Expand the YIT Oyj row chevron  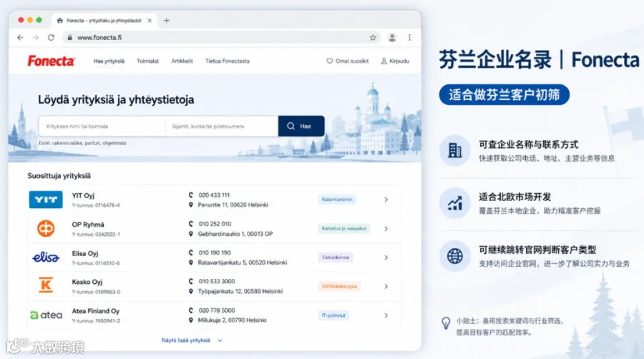pyautogui.click(x=386, y=200)
